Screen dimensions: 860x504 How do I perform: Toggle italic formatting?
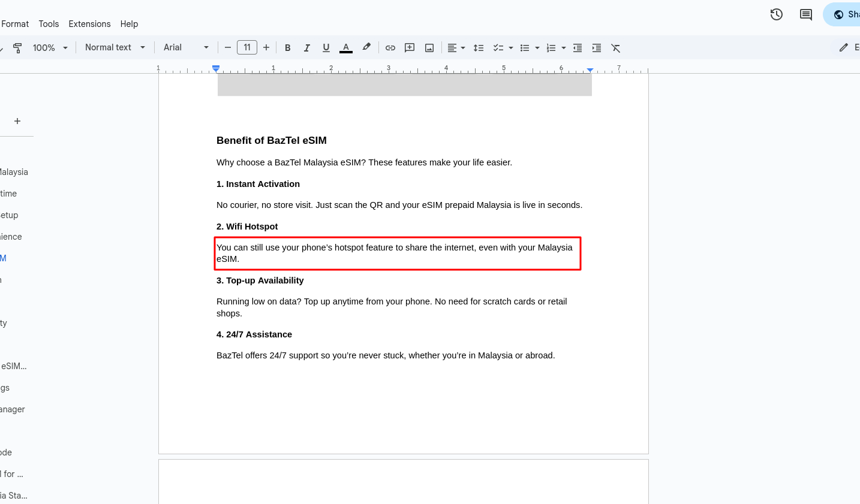coord(307,48)
